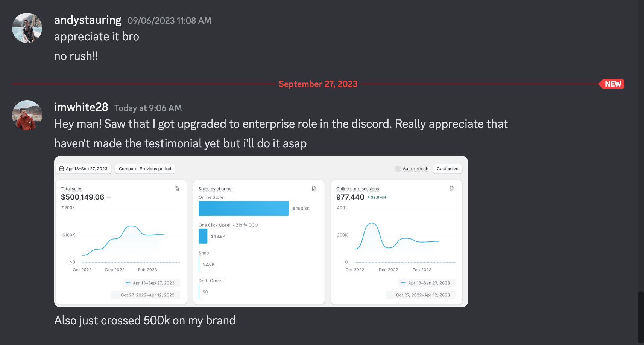Select the Online Store sales bar
Image resolution: width=644 pixels, height=345 pixels.
[243, 208]
